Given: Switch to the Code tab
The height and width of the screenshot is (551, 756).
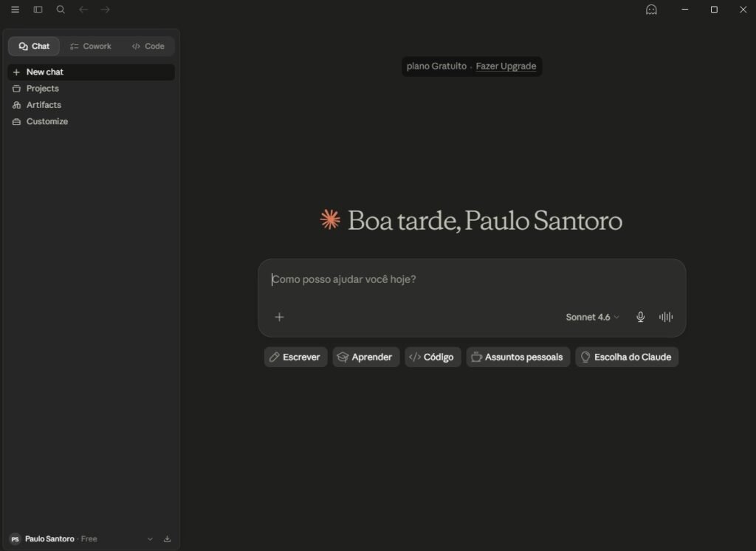Looking at the screenshot, I should point(148,47).
